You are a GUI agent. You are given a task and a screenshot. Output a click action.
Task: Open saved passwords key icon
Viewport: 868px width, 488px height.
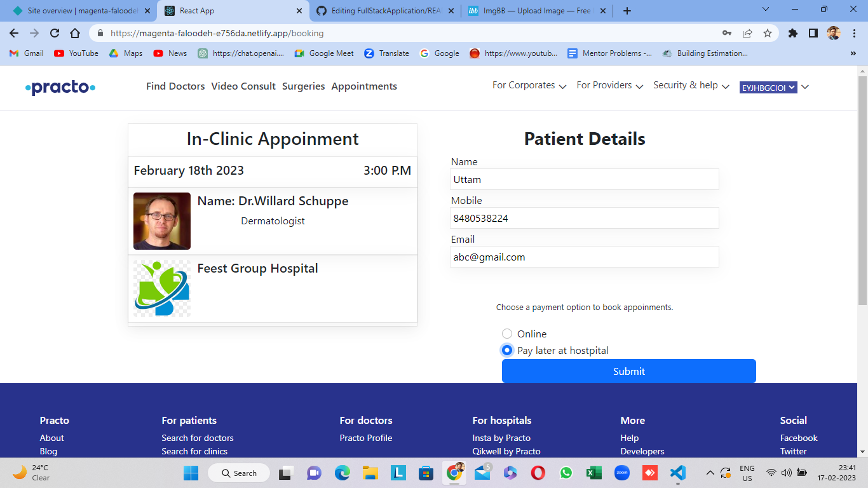pyautogui.click(x=727, y=33)
